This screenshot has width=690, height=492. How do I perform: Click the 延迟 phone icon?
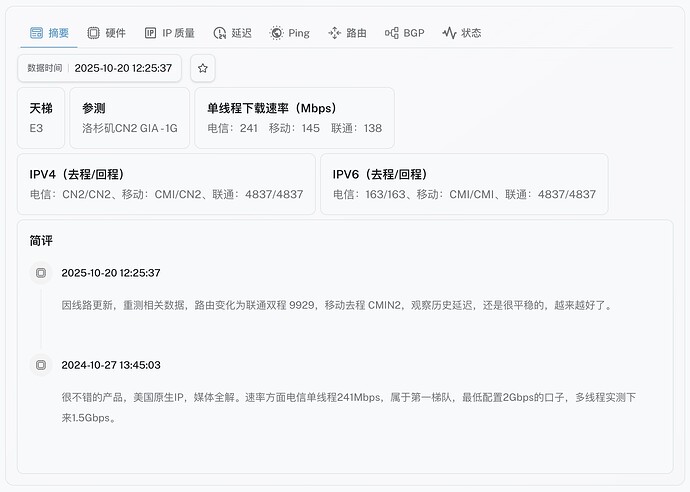[219, 33]
